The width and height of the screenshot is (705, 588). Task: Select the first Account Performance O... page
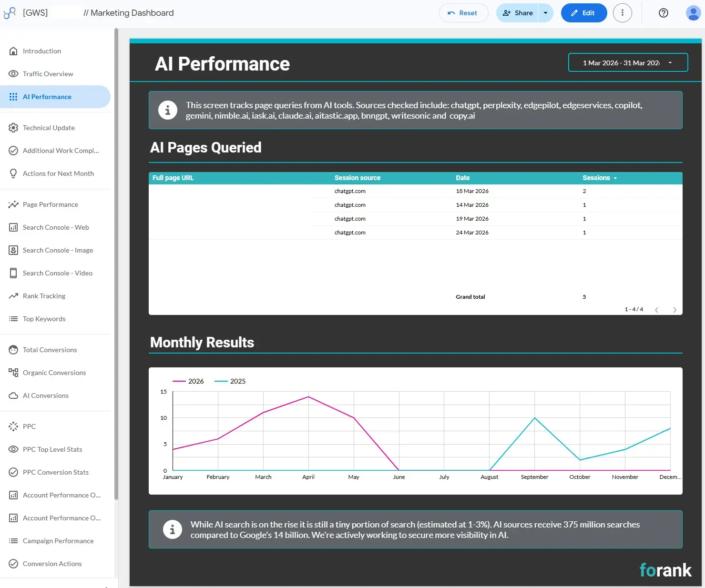(55, 495)
